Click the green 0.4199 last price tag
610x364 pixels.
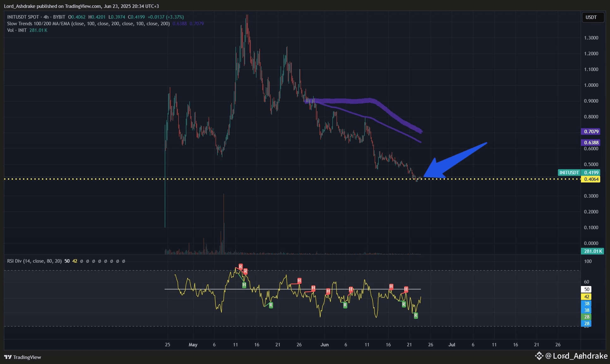coord(591,172)
